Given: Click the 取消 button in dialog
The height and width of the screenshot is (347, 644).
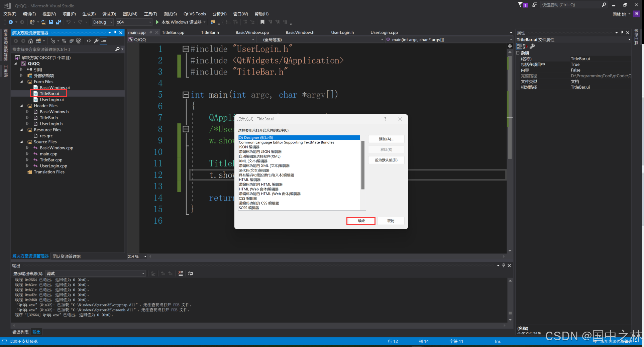Looking at the screenshot, I should pyautogui.click(x=391, y=221).
